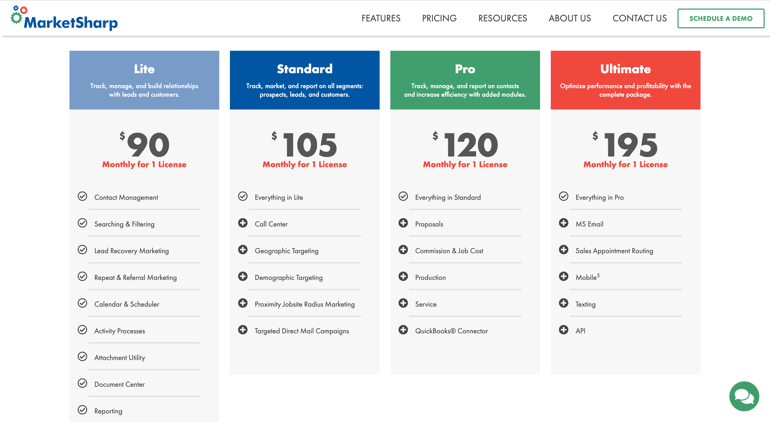
Task: Click the plus icon beside Call Center
Action: (243, 223)
